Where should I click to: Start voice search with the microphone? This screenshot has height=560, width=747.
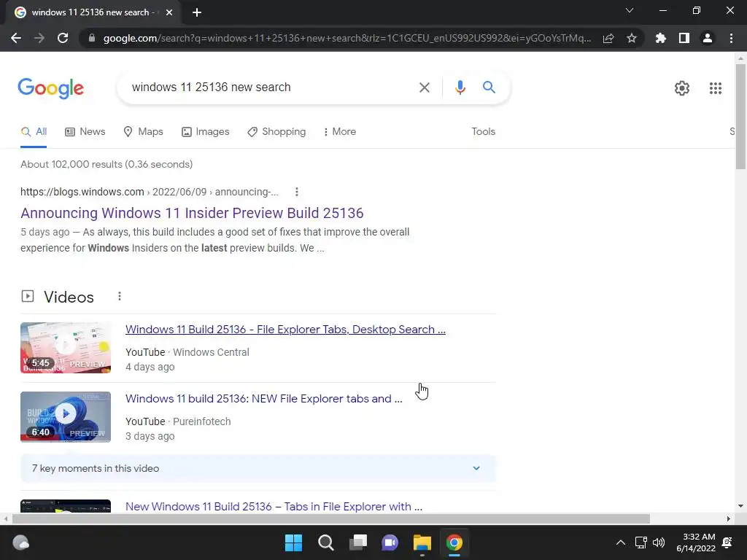tap(460, 87)
